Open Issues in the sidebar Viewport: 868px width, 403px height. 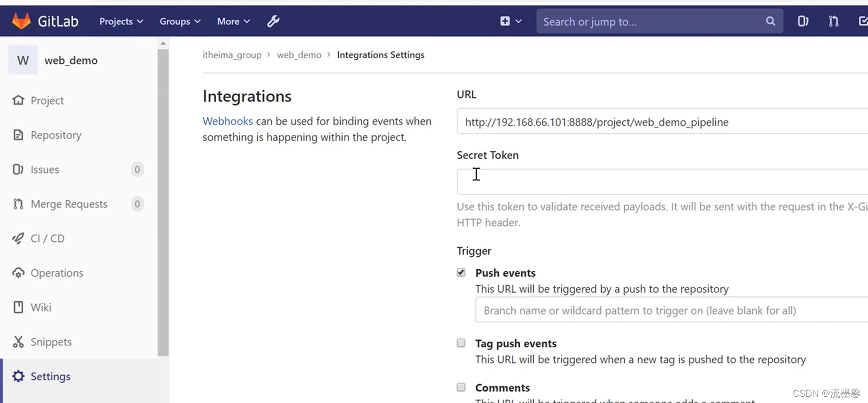point(45,169)
